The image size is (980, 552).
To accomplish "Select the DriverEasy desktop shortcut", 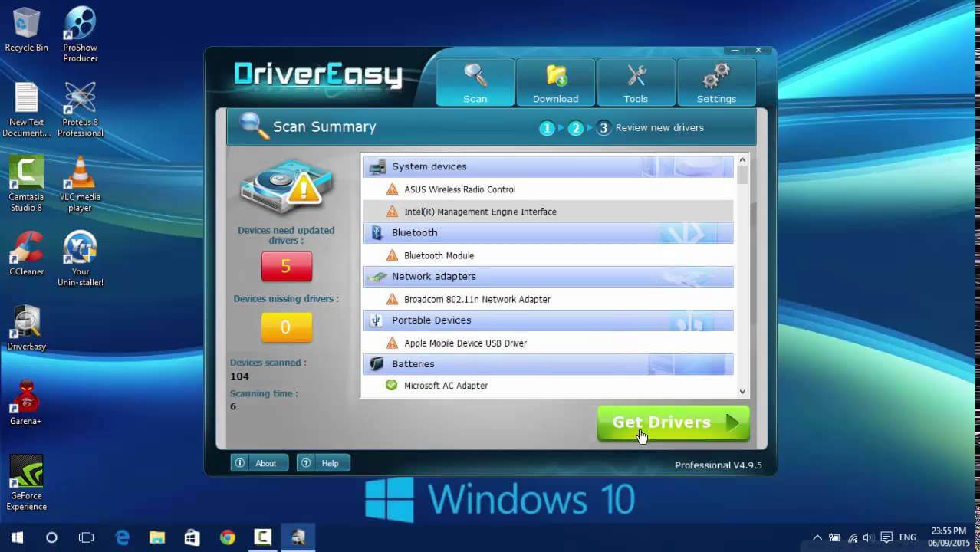I will pos(26,328).
